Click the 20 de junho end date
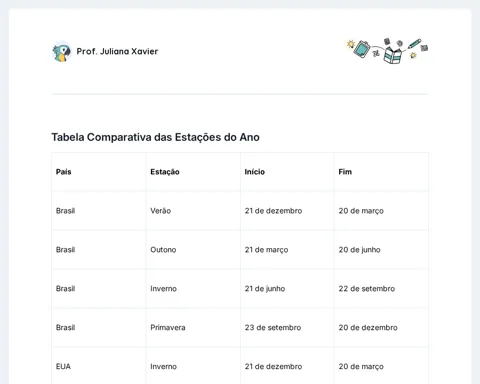Screen dimensions: 480x384 coord(359,250)
